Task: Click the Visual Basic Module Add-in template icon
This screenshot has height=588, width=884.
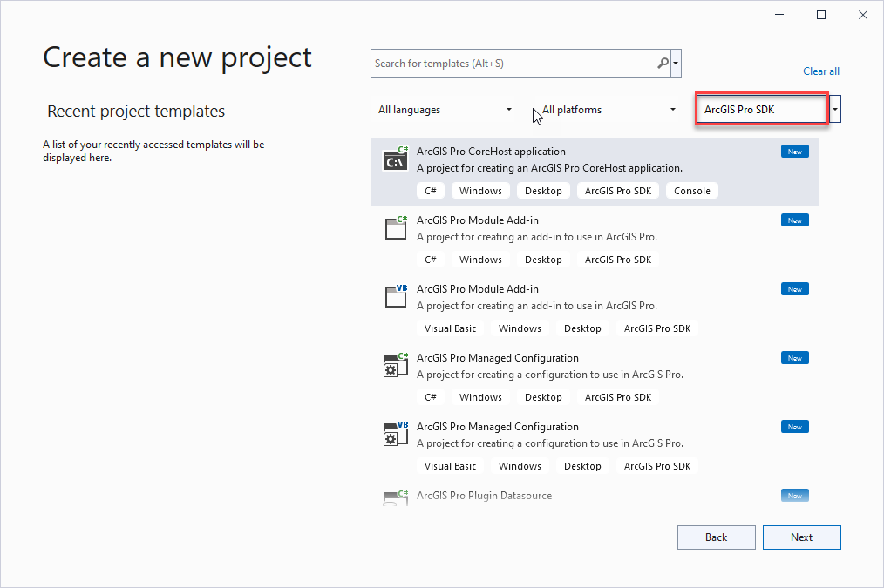Action: coord(395,297)
